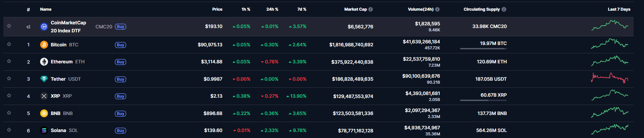Click the Solana coin logo icon
Image resolution: width=644 pixels, height=138 pixels.
pos(44,130)
